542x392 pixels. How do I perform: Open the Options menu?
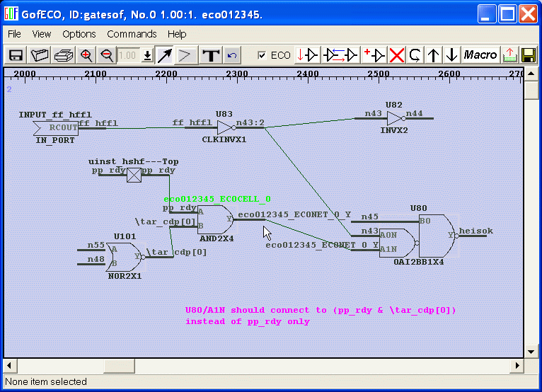(79, 34)
